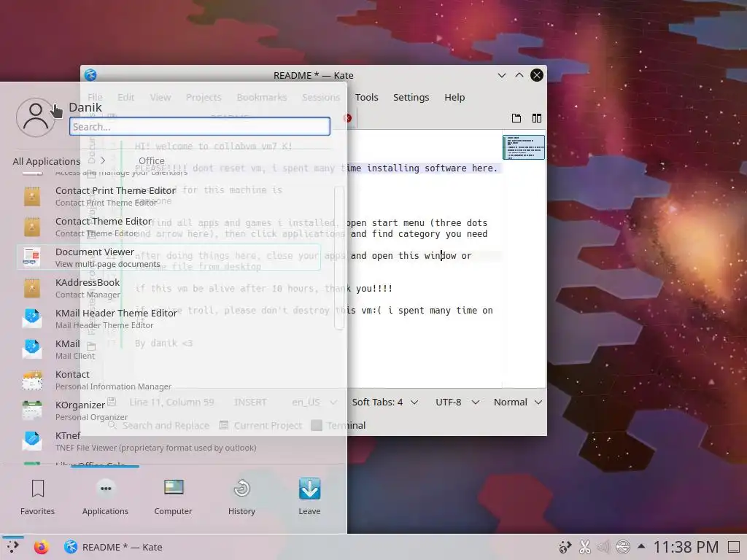Viewport: 747px width, 560px height.
Task: Show the History tab in launcher
Action: 241,497
